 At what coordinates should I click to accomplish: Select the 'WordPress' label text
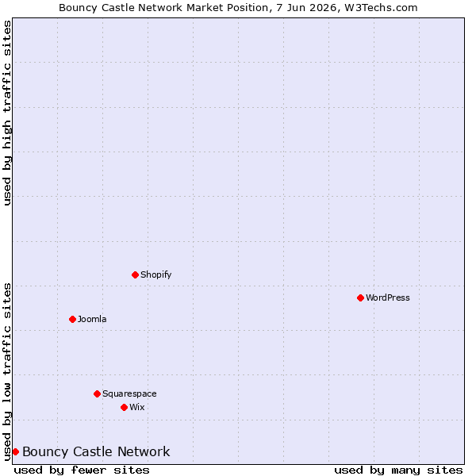pyautogui.click(x=388, y=297)
